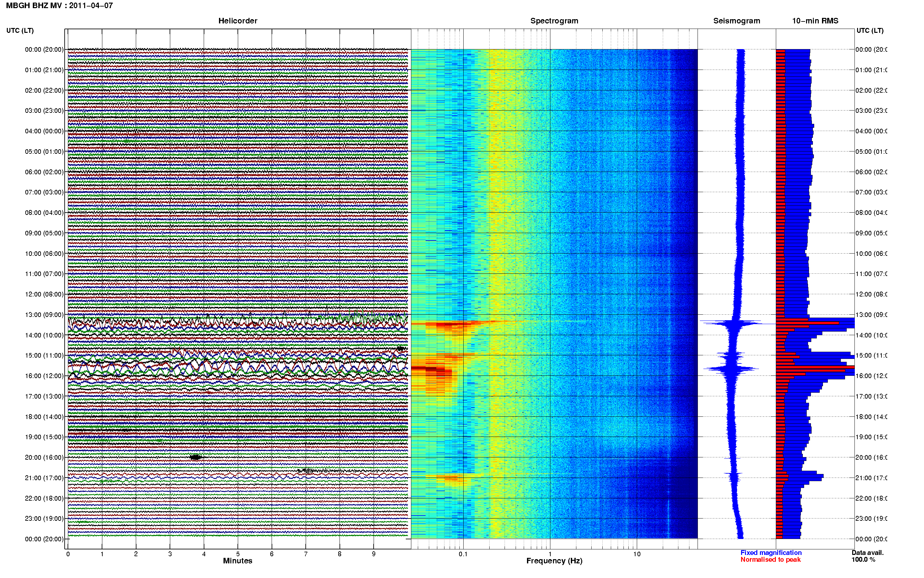The width and height of the screenshot is (924, 578).
Task: Click the '22:00 (18:00)' left axis label
Action: tap(44, 498)
